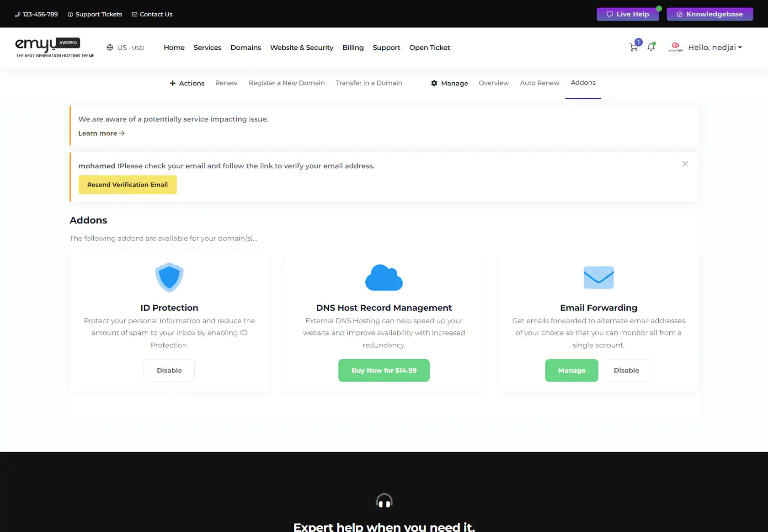Click the globe currency icon

tap(110, 48)
